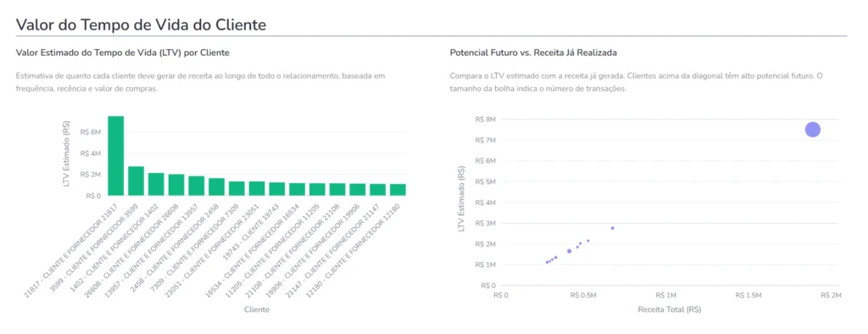
Task: Click the 'R$ 6M' tick on the bar chart
Action: pyautogui.click(x=90, y=132)
